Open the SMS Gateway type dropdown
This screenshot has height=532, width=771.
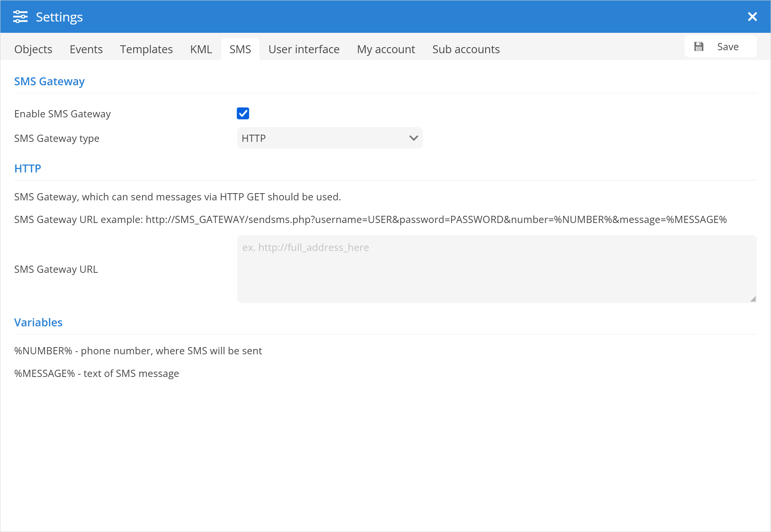(329, 138)
